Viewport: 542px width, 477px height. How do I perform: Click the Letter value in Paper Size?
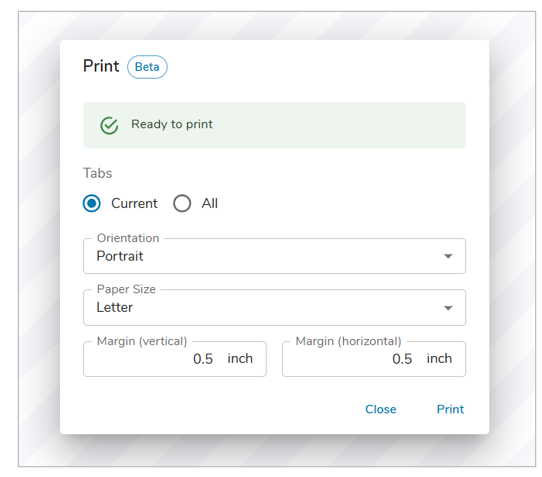point(114,307)
